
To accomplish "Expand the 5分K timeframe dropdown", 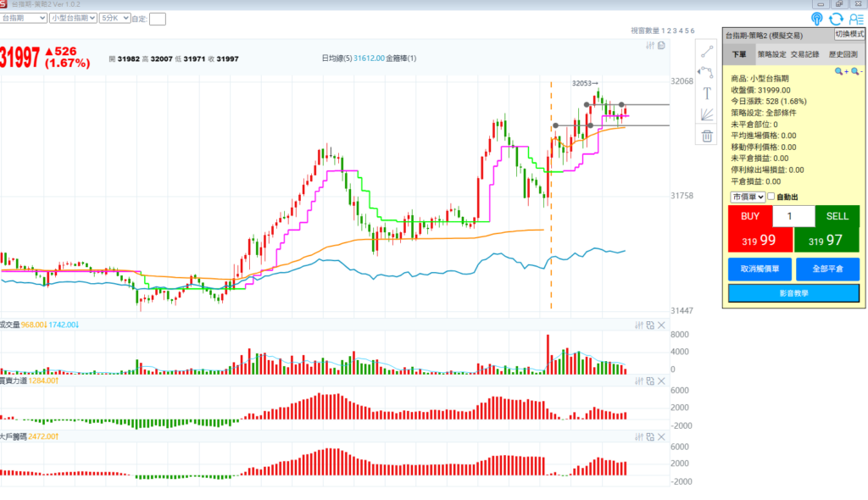I will [x=114, y=17].
